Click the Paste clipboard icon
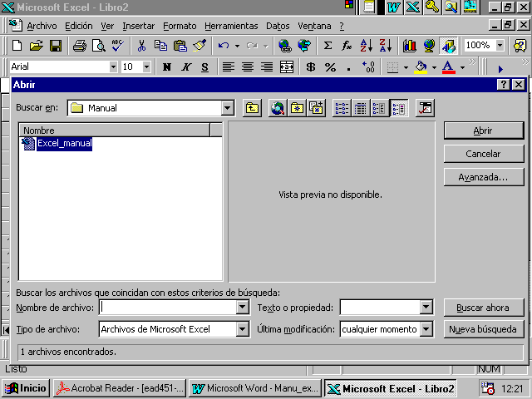The width and height of the screenshot is (532, 399). pos(180,45)
